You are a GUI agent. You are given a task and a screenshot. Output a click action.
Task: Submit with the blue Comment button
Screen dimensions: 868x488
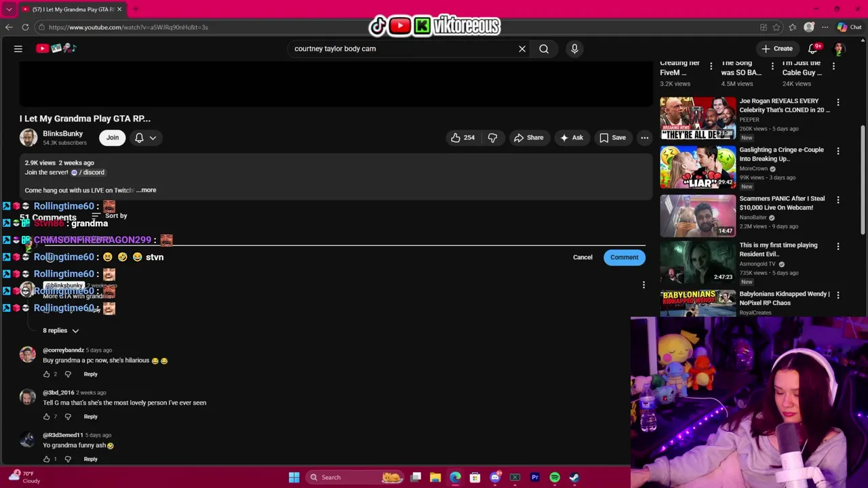625,258
